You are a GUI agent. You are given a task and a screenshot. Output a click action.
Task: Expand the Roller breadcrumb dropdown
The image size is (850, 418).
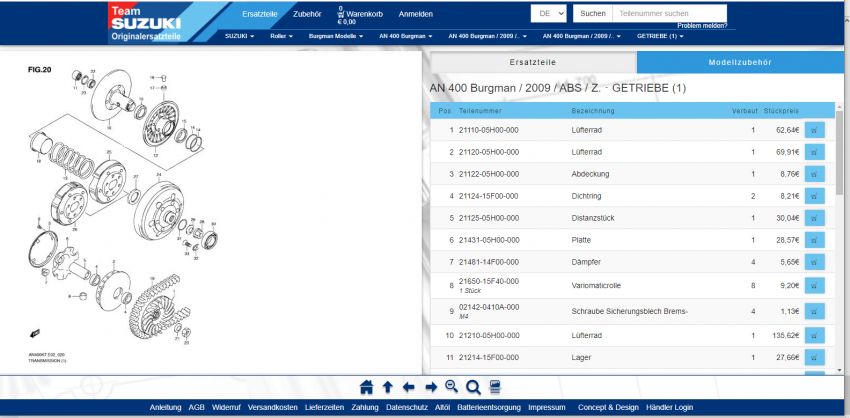tap(281, 36)
